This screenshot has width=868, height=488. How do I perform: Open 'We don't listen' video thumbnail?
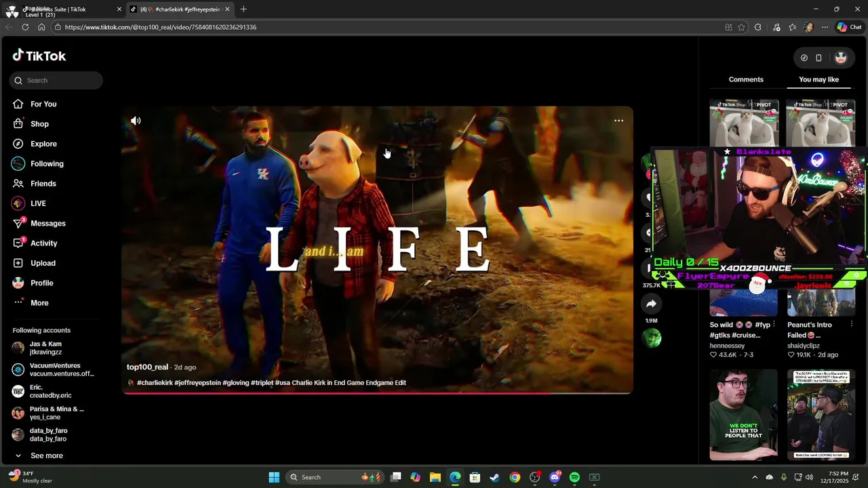coord(744,415)
